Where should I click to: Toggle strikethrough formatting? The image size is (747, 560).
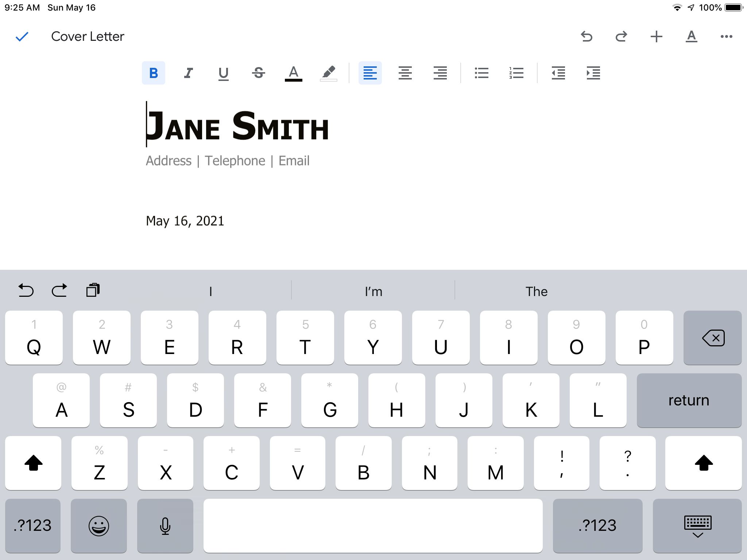[x=258, y=73]
